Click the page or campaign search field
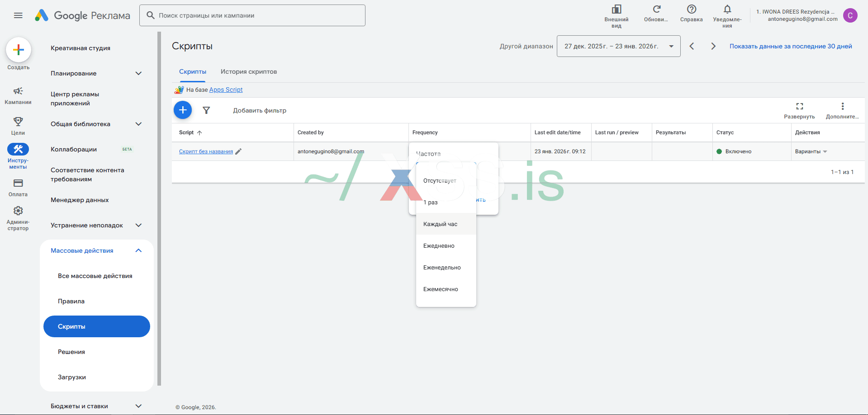 tap(252, 15)
